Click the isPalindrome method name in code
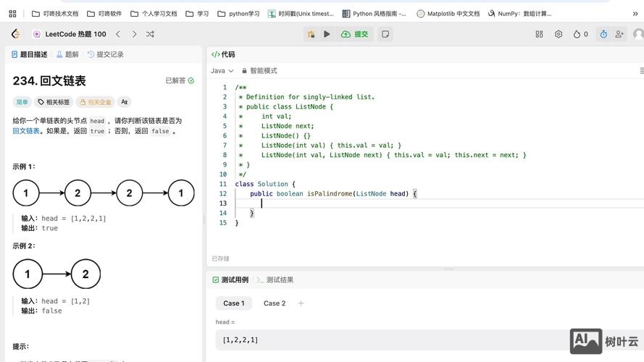 tap(330, 194)
